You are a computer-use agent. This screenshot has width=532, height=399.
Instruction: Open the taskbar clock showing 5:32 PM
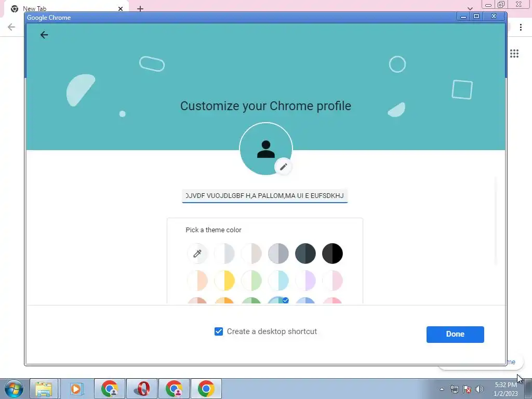pyautogui.click(x=506, y=389)
